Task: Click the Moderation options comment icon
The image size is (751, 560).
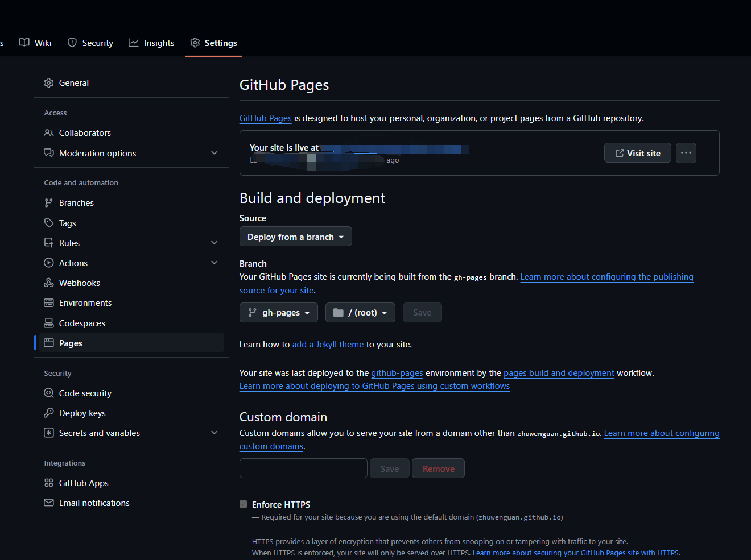Action: pyautogui.click(x=49, y=153)
